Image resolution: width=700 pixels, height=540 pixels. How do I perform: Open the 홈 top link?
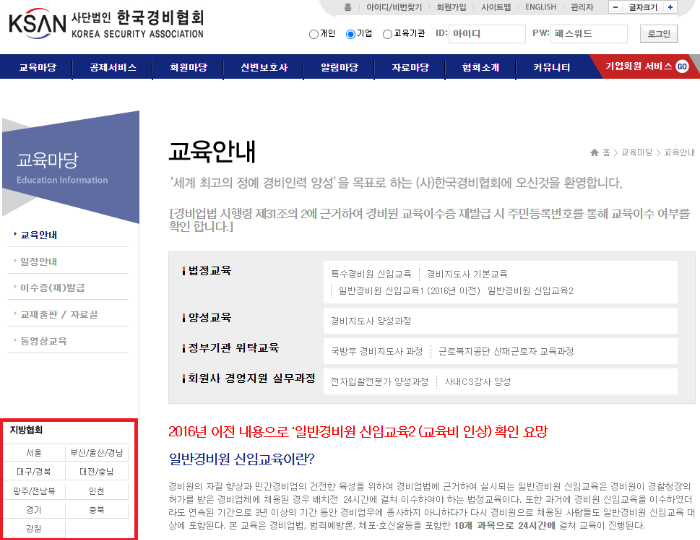coord(348,7)
